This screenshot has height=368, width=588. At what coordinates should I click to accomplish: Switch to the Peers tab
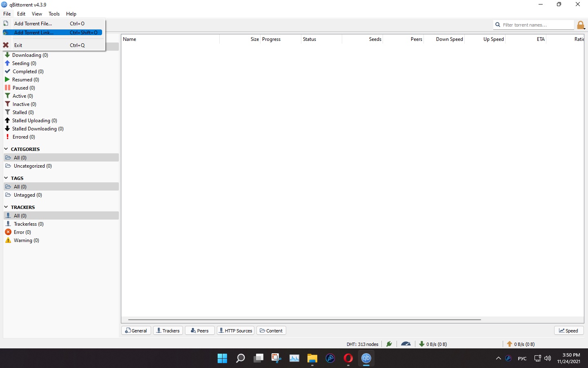coord(200,330)
